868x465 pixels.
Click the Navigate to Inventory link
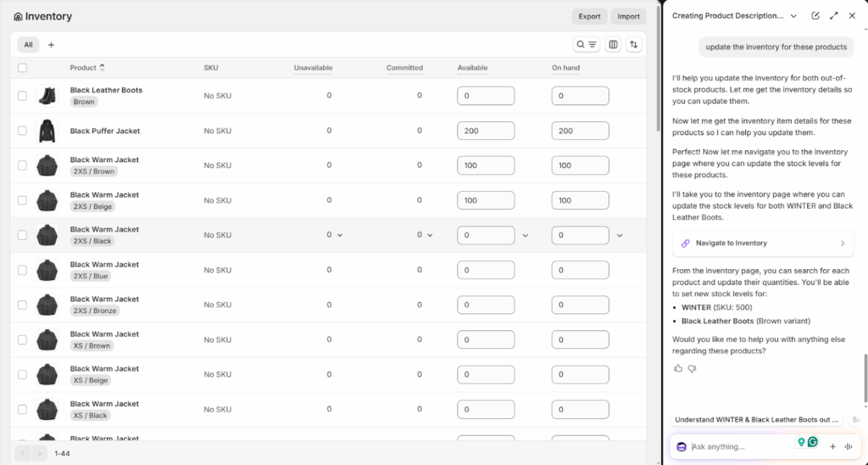763,244
